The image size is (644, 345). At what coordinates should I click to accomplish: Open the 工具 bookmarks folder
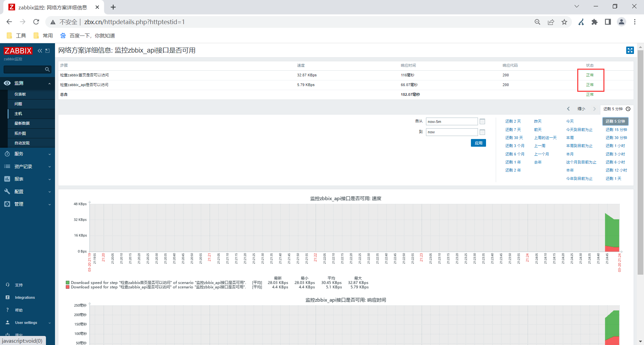click(x=16, y=36)
